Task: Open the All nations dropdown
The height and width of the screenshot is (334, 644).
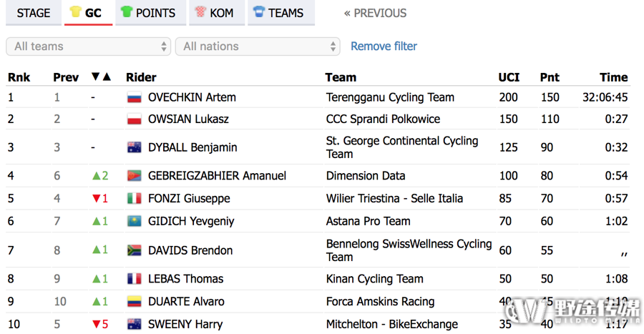Action: [x=258, y=46]
